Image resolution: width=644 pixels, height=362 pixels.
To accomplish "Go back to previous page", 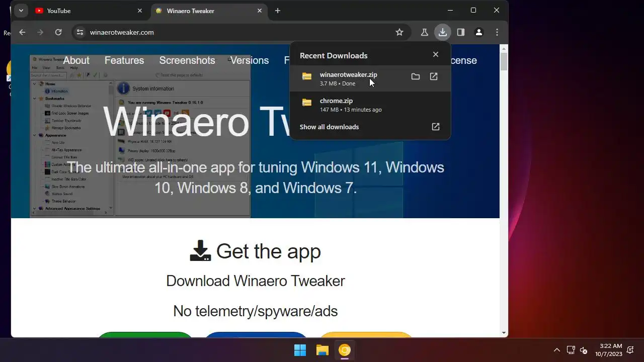I will click(x=22, y=32).
